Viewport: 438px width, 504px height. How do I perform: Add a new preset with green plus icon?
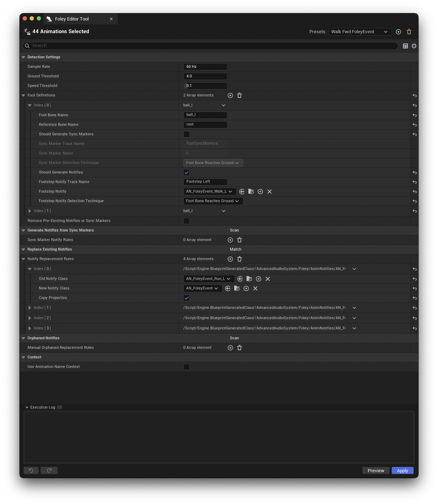(398, 32)
